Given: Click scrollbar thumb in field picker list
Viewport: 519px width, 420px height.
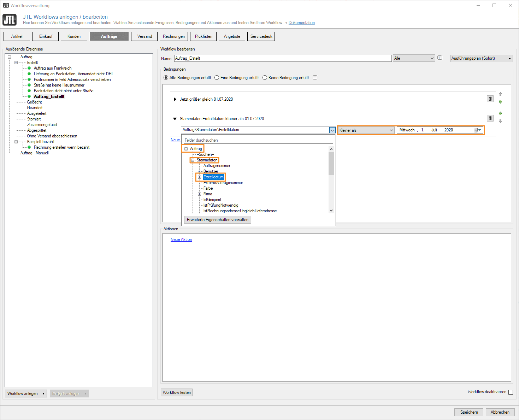Looking at the screenshot, I should pos(331,163).
